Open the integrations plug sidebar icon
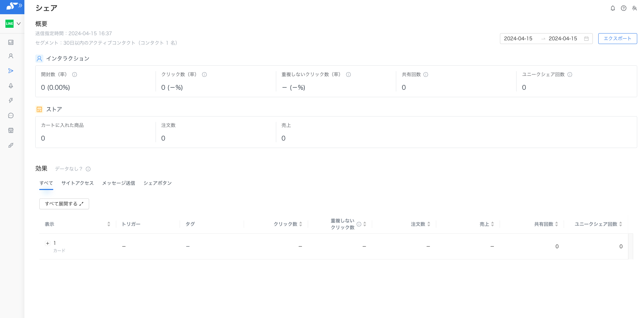644x318 pixels. 11,145
